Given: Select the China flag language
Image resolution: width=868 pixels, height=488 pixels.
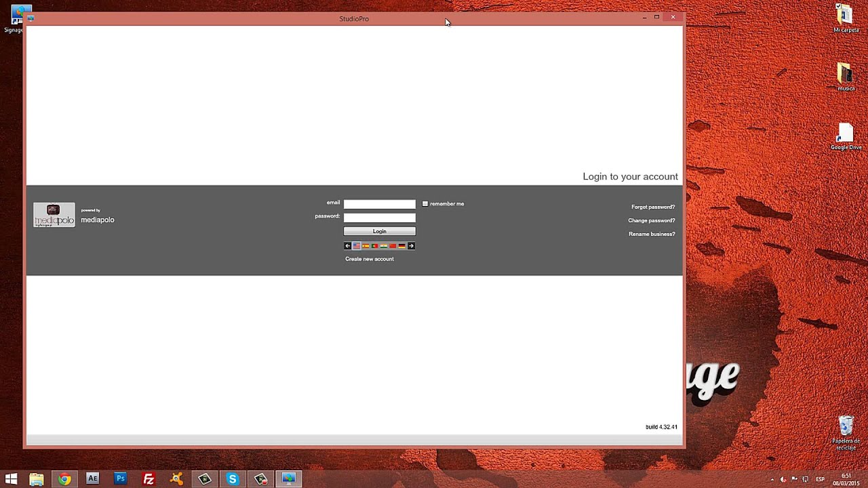Looking at the screenshot, I should (x=393, y=246).
